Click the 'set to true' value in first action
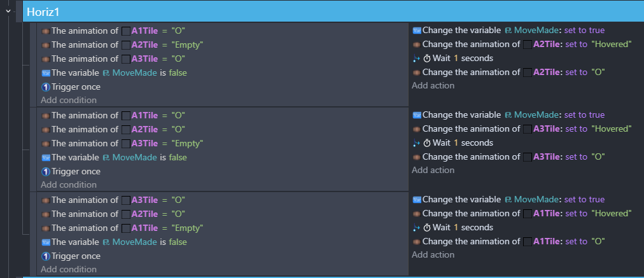The height and width of the screenshot is (278, 644). pyautogui.click(x=584, y=31)
